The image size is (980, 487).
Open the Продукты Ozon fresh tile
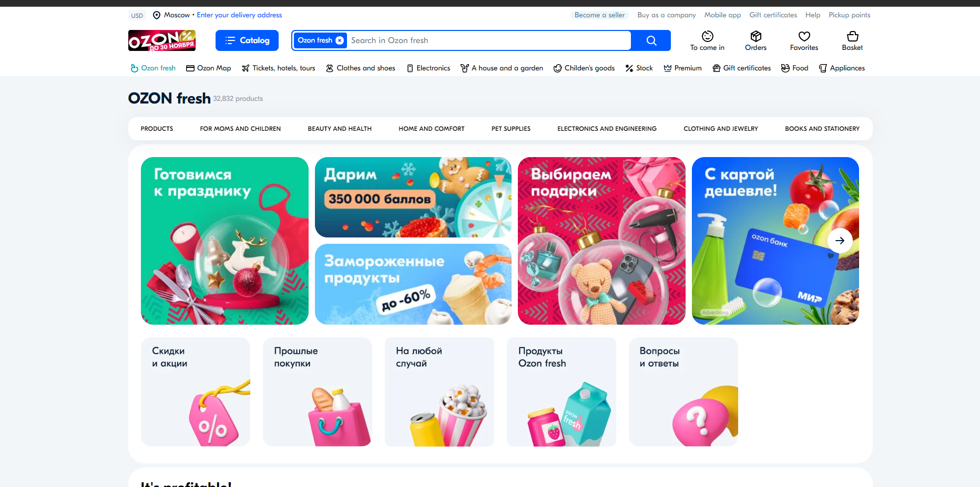click(x=562, y=392)
